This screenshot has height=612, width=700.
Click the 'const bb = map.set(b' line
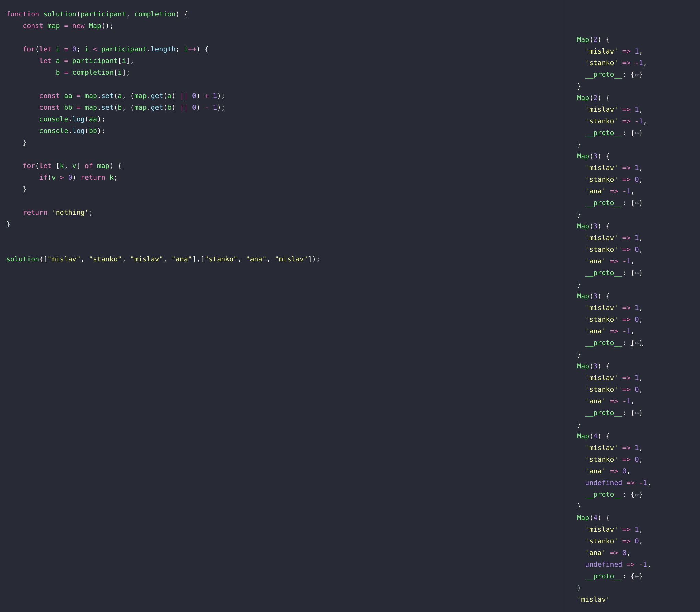(x=132, y=108)
